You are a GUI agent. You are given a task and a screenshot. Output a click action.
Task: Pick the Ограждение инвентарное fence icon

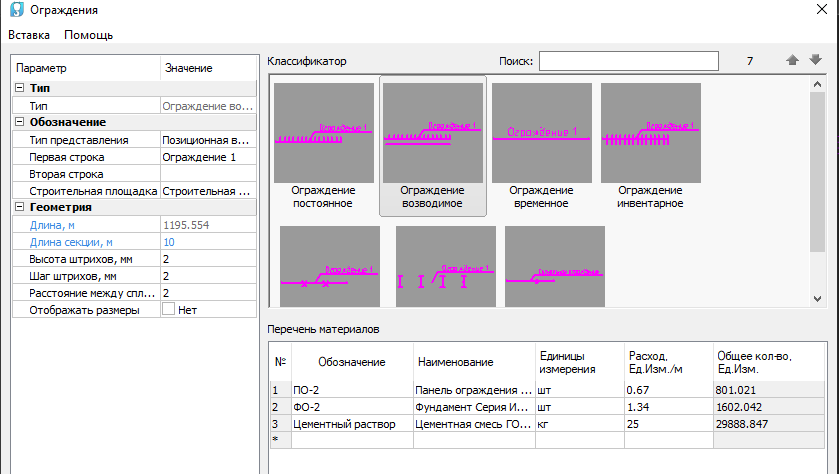pyautogui.click(x=650, y=132)
